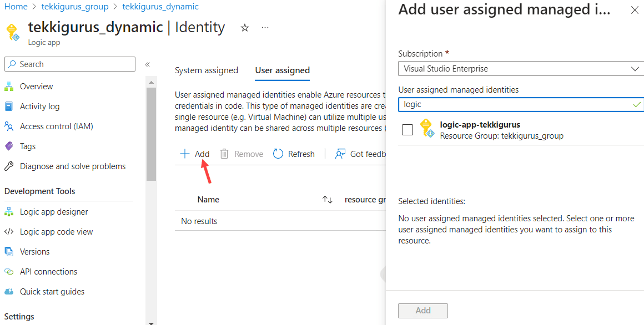The height and width of the screenshot is (325, 644).
Task: Open the tekkigurus_dynamic breadcrumb
Action: [160, 7]
